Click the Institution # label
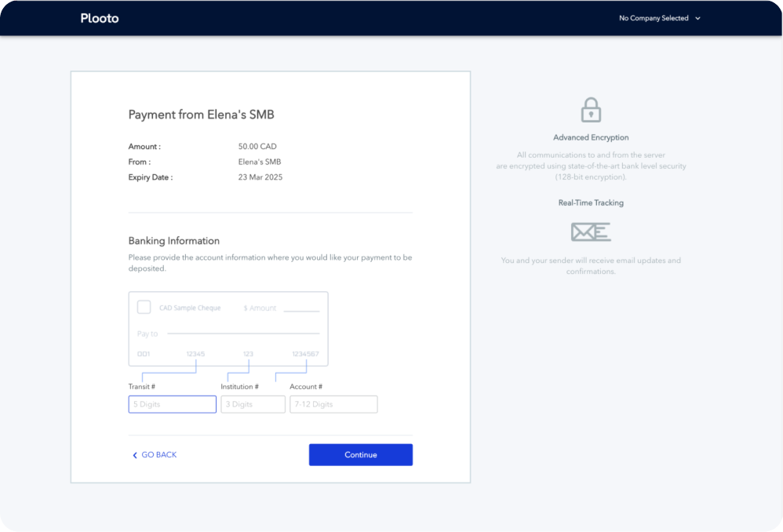The width and height of the screenshot is (783, 532). (x=240, y=387)
